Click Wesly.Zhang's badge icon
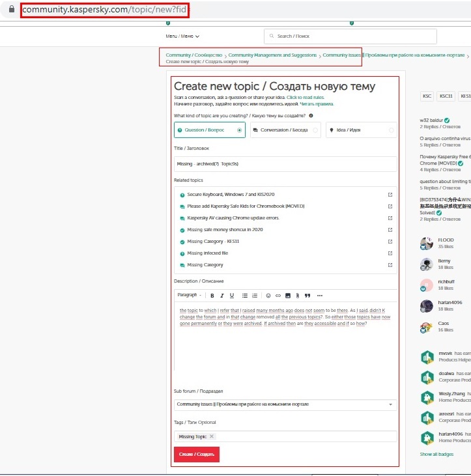Viewport: 471px width, 476px height. [427, 397]
